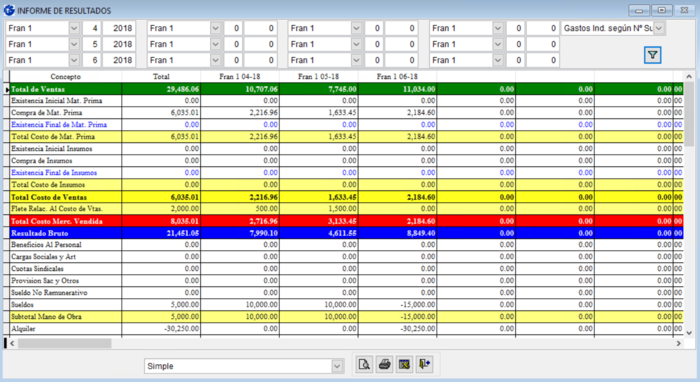The height and width of the screenshot is (382, 700).
Task: Select the Fran 1 05-18 column header
Action: 318,77
